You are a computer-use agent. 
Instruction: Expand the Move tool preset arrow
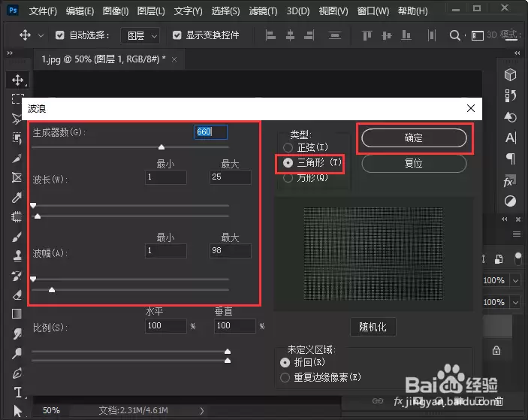[41, 35]
